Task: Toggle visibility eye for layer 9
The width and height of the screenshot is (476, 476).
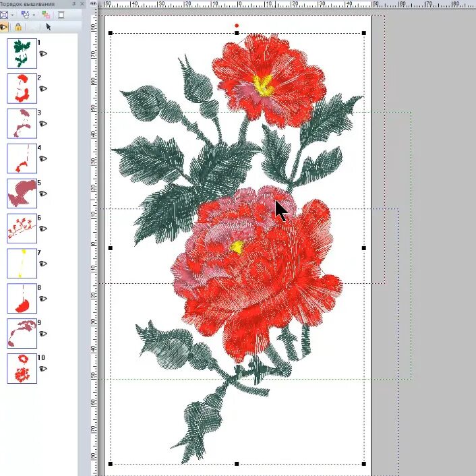Action: click(x=43, y=334)
